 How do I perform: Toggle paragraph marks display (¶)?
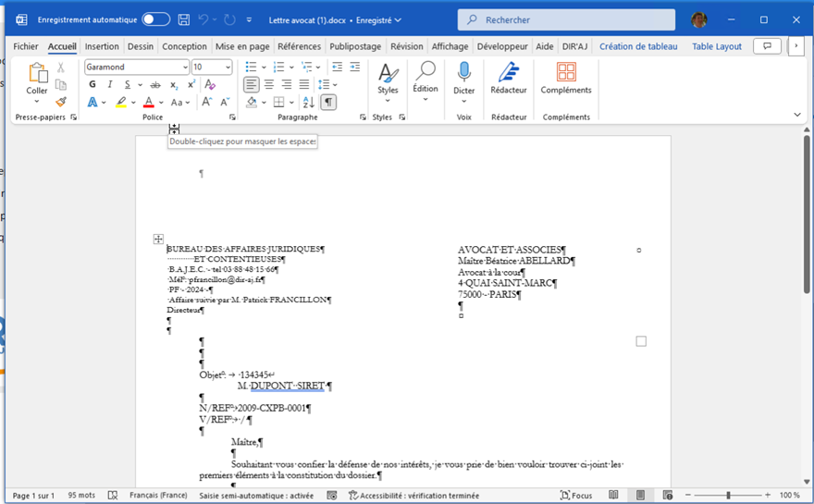(x=328, y=103)
